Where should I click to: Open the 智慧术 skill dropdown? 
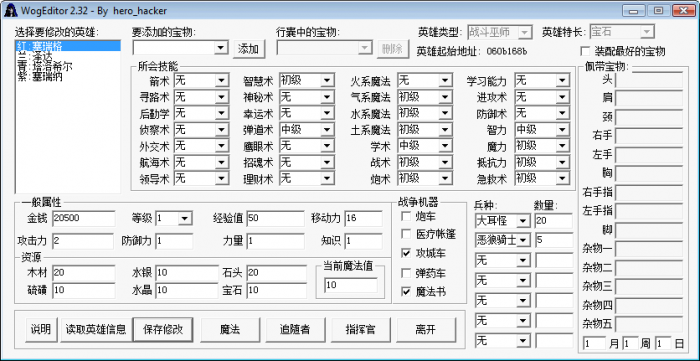327,81
